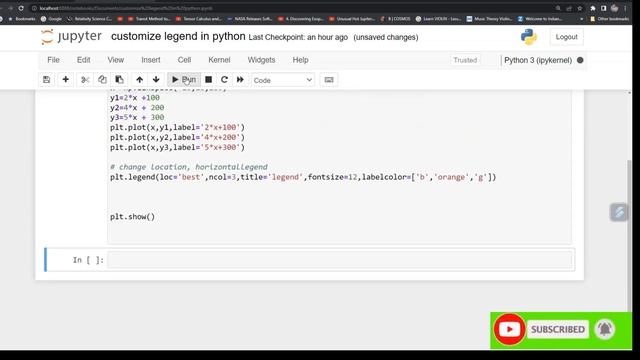Click the plt.plot line with label '4*x+200'
Image resolution: width=640 pixels, height=360 pixels.
pyautogui.click(x=177, y=138)
